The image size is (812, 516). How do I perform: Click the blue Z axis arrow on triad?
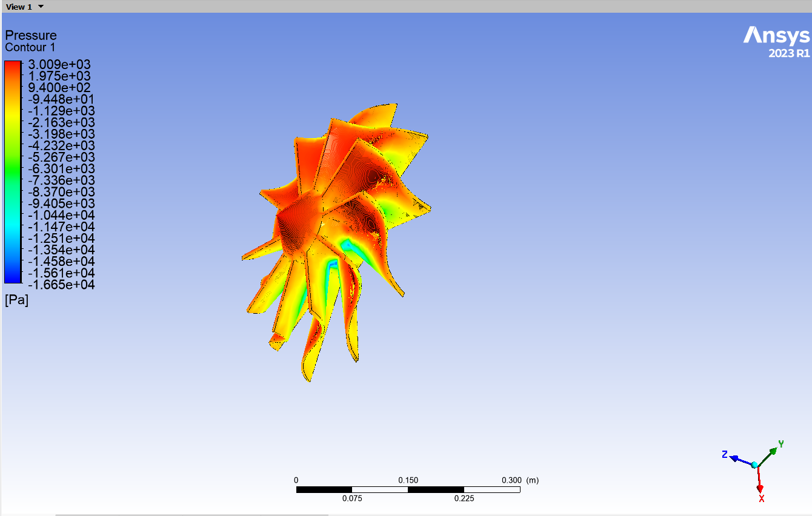pyautogui.click(x=736, y=458)
